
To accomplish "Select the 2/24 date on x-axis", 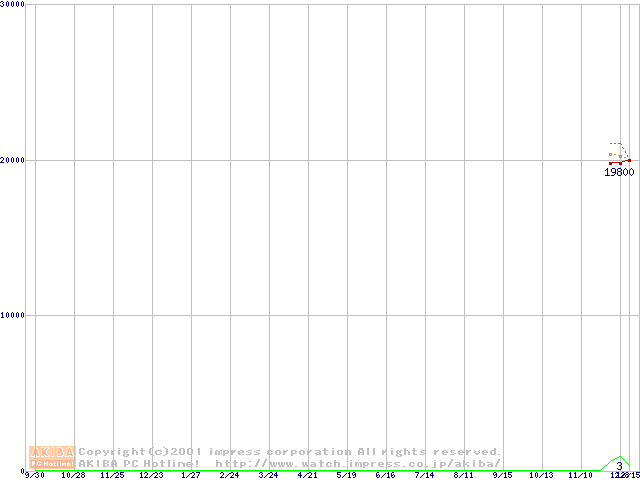I will [x=230, y=475].
